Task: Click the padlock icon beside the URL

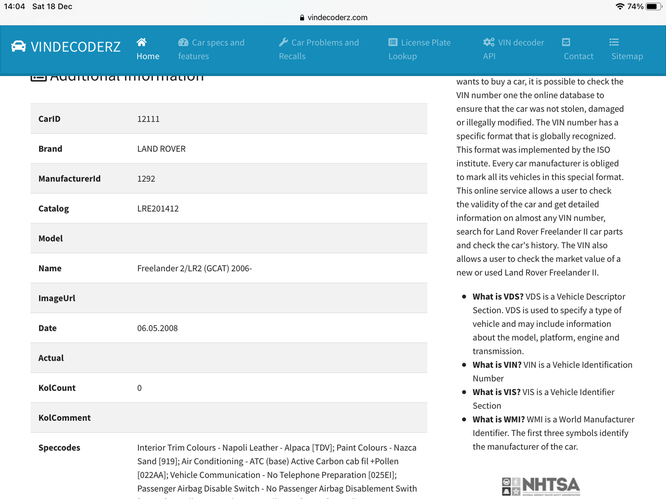Action: pyautogui.click(x=302, y=17)
